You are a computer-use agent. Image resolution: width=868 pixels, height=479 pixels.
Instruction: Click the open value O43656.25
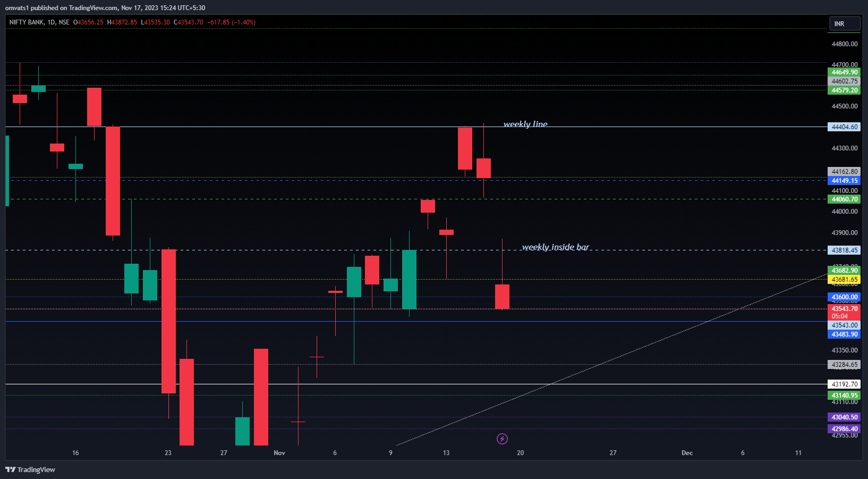88,22
